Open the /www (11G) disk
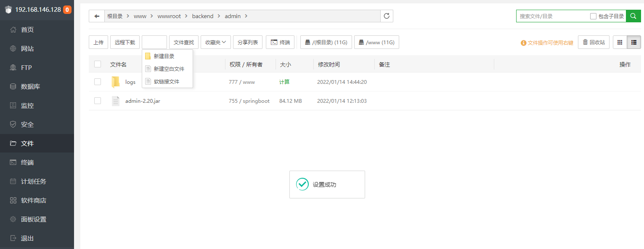The height and width of the screenshot is (249, 644). tap(376, 42)
